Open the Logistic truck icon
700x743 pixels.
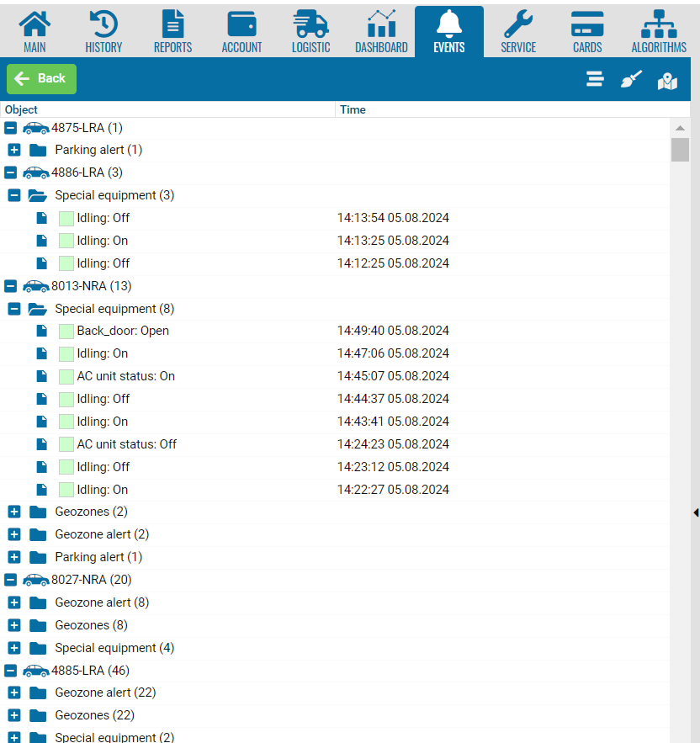310,24
